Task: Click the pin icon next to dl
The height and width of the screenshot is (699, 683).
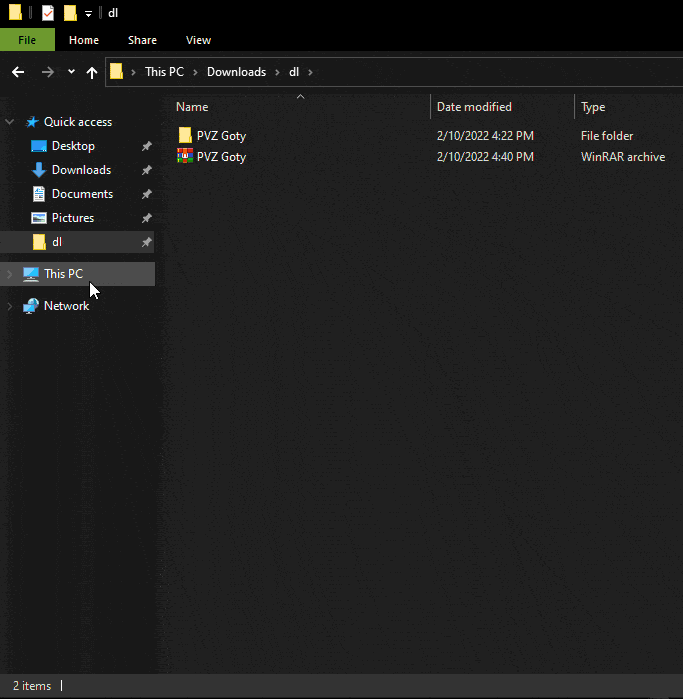Action: click(147, 242)
